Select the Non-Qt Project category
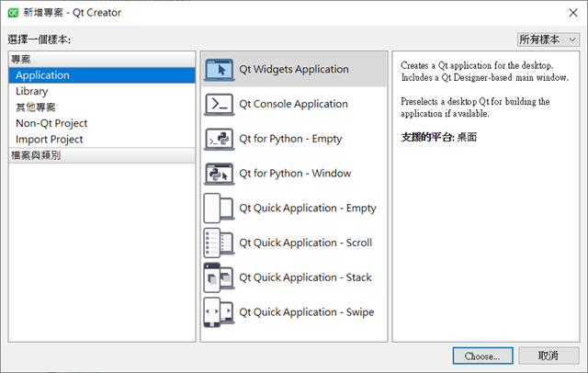588x373 pixels. (102, 123)
